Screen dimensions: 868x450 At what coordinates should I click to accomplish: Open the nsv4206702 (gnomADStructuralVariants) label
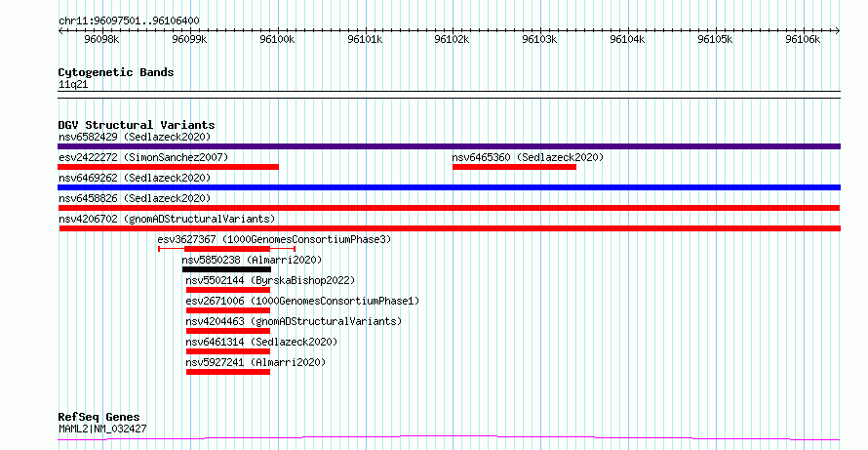(x=167, y=219)
